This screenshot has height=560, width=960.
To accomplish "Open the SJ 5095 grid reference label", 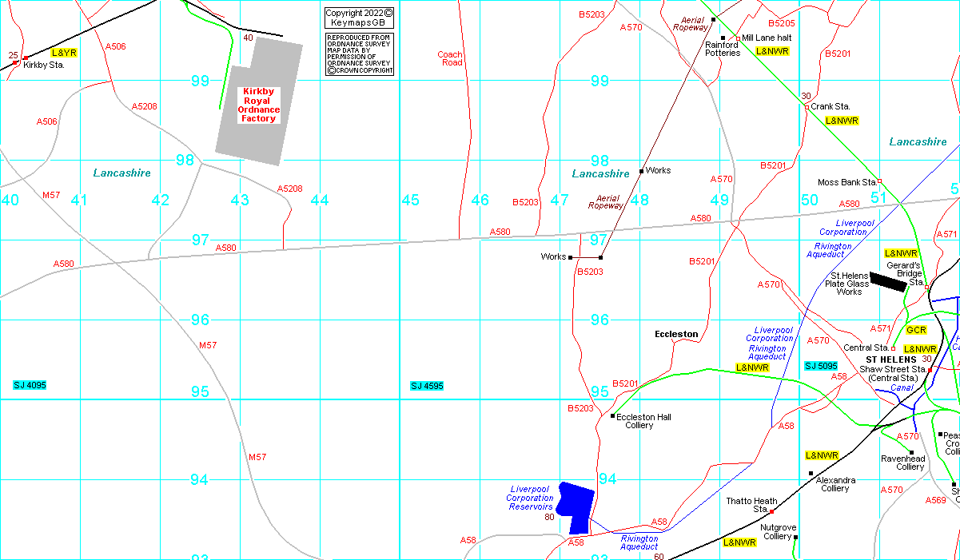I will coord(820,365).
